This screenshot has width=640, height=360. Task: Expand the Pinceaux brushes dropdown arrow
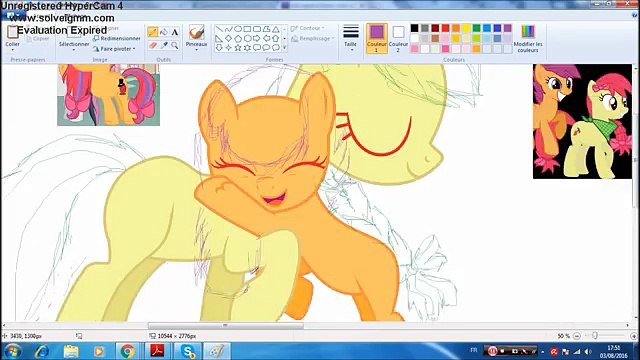pyautogui.click(x=196, y=50)
